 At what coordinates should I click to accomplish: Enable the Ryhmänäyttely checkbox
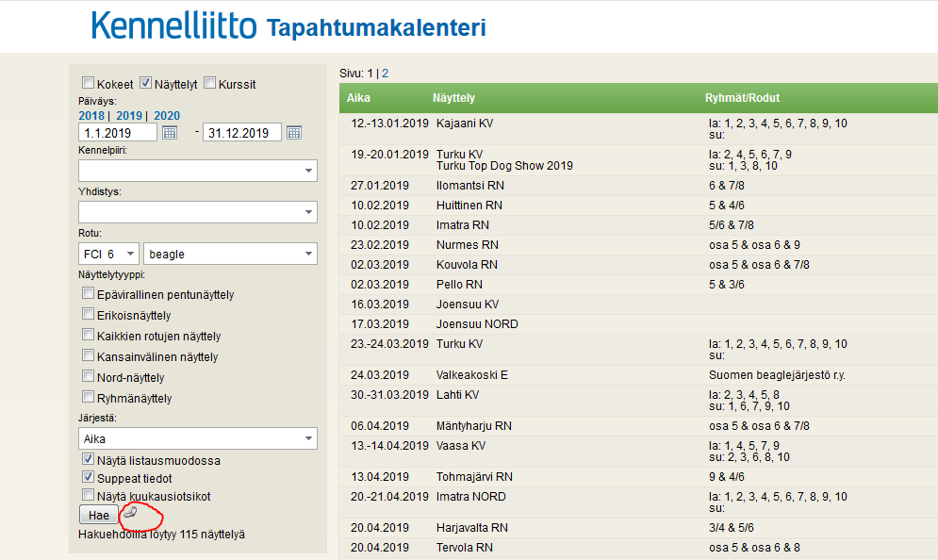tap(88, 397)
